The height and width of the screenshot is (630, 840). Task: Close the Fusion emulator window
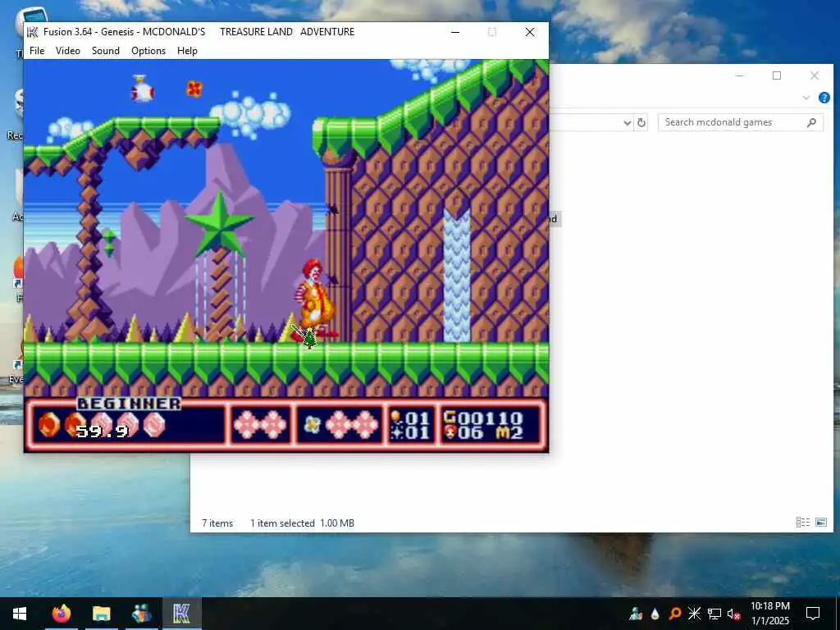coord(530,32)
